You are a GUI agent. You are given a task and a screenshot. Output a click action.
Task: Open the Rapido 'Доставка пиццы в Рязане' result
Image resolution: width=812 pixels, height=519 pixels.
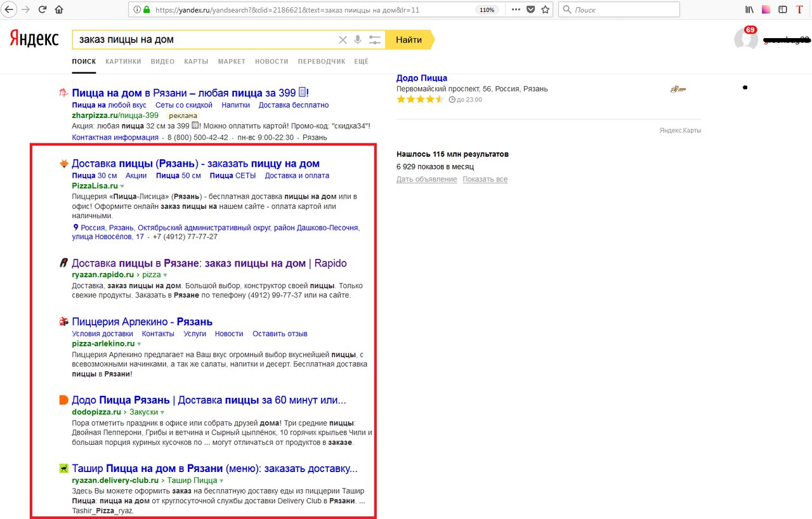pos(209,263)
